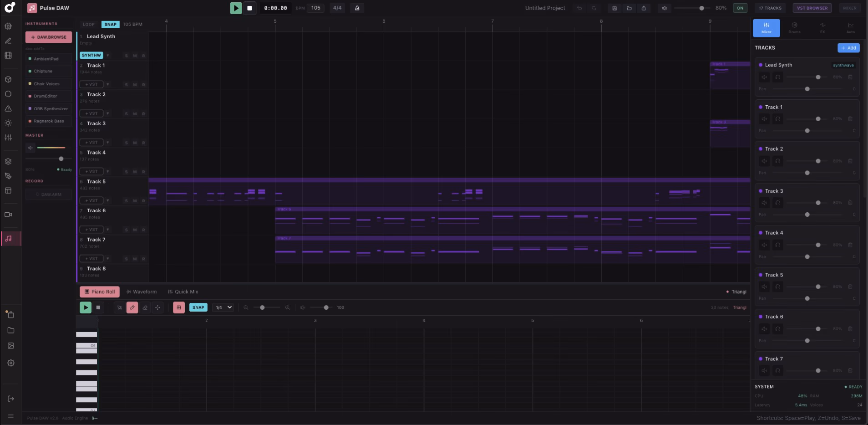
Task: Solo Track 6 with its S button
Action: [126, 230]
